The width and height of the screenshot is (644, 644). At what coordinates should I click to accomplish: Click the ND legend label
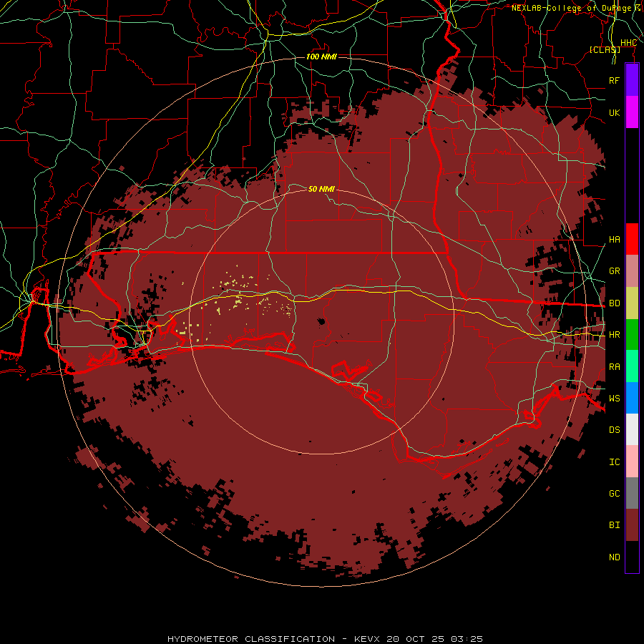615,557
